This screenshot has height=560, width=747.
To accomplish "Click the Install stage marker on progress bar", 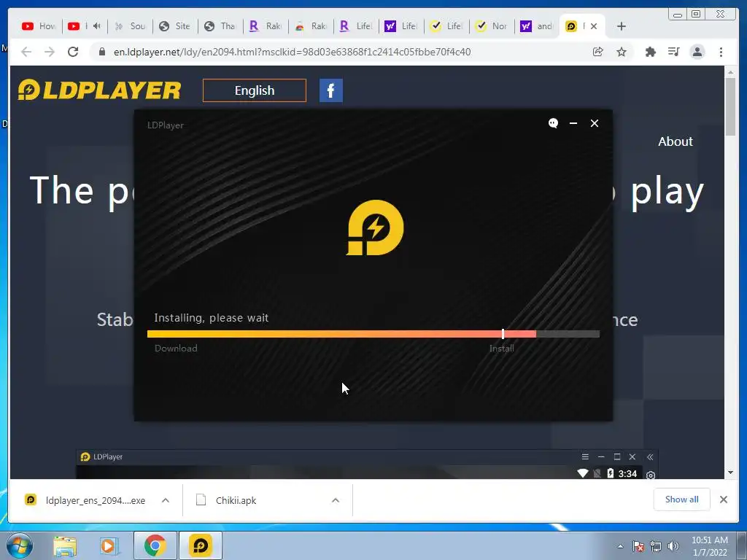I will pos(503,334).
